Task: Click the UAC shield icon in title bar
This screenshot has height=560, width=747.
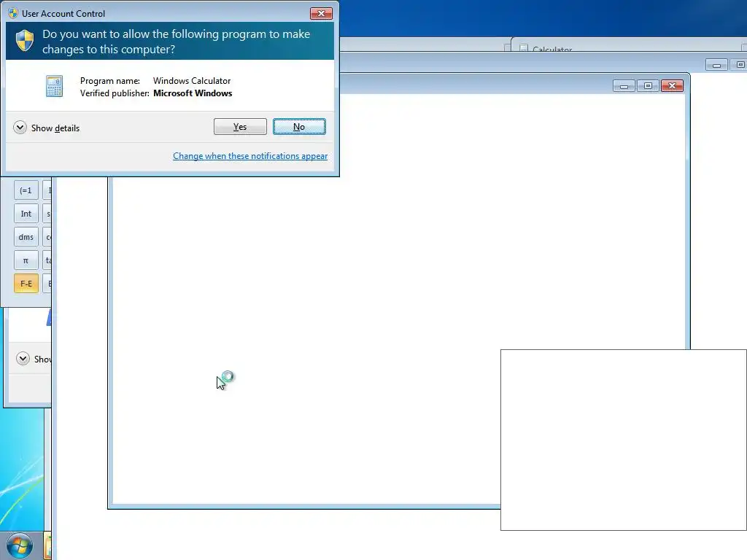Action: (13, 13)
